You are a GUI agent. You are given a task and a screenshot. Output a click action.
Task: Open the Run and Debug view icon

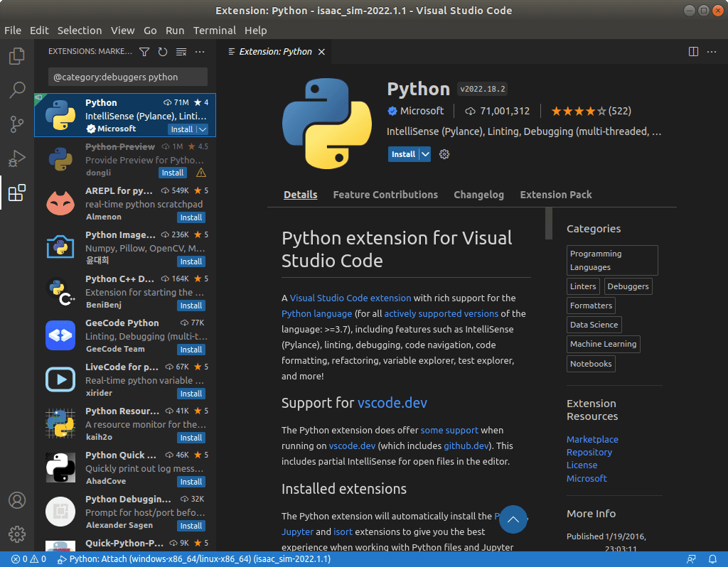[17, 158]
